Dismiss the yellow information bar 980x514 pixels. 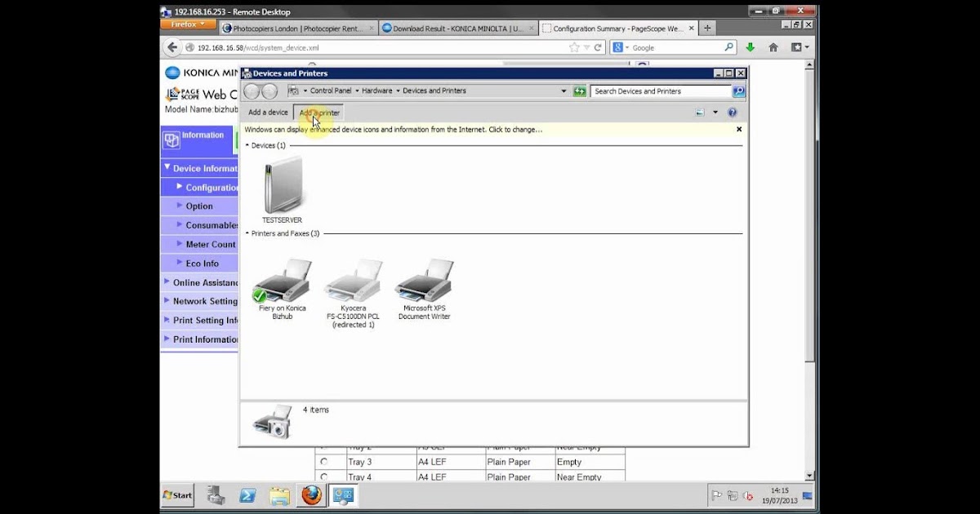[x=739, y=129]
